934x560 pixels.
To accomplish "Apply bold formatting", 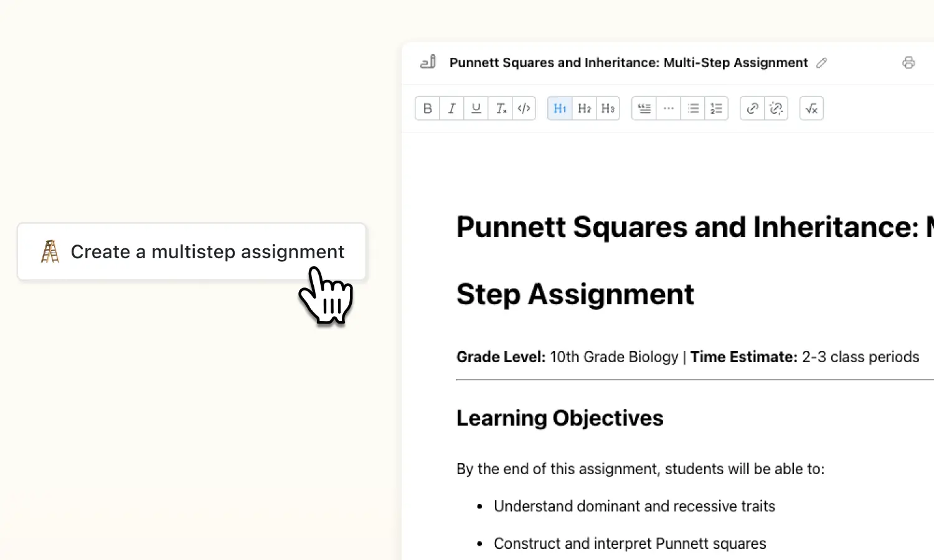I will (427, 108).
